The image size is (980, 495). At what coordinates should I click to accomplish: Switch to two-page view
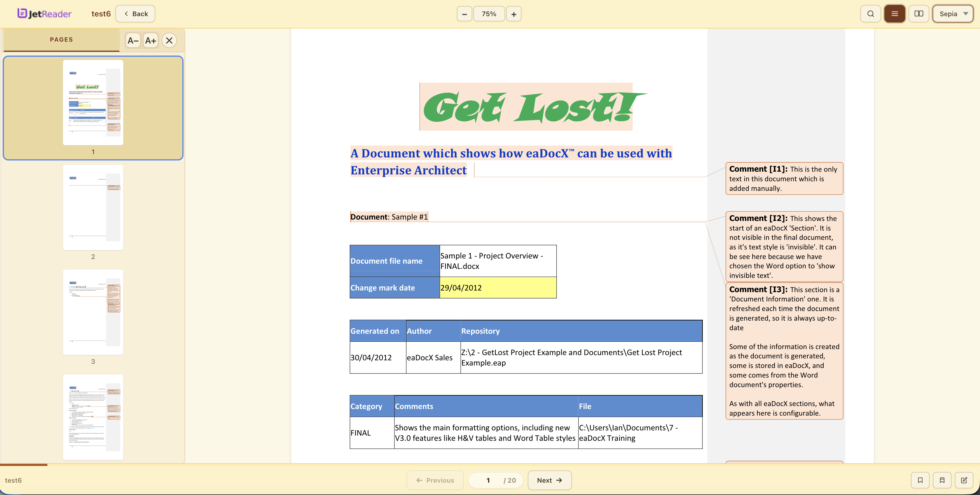coord(919,14)
